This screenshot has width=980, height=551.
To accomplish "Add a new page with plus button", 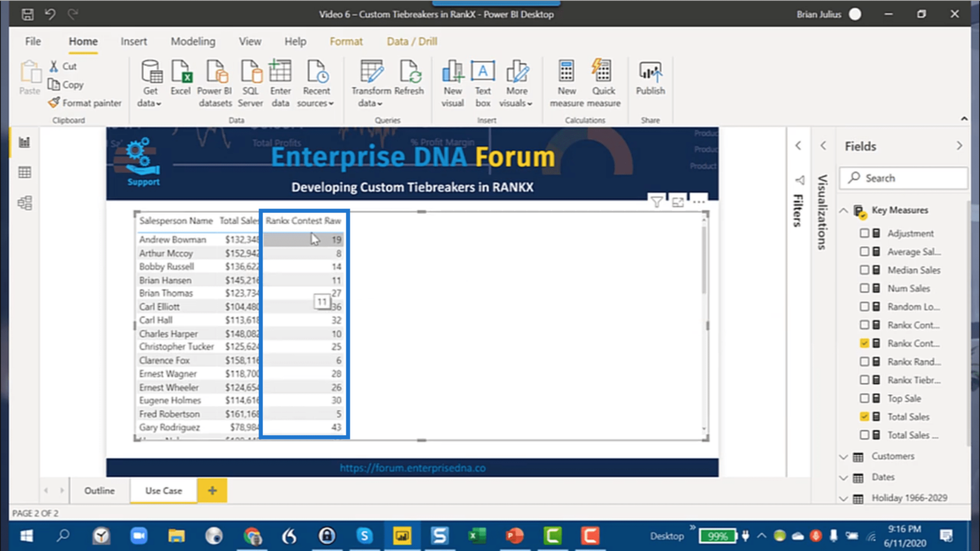I will (x=212, y=491).
